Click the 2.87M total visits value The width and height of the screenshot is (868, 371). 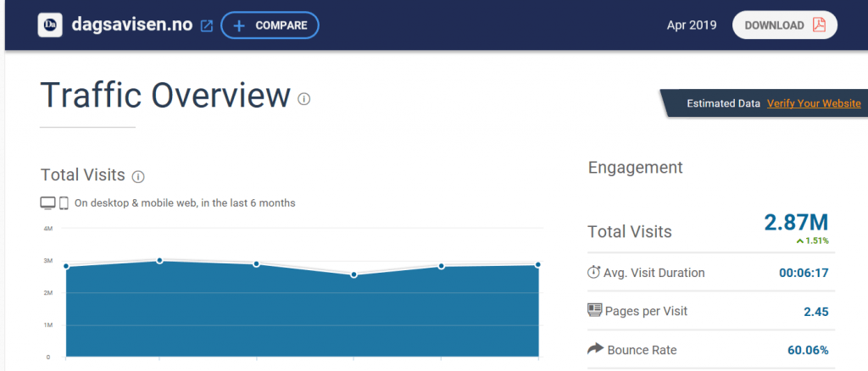coord(796,223)
